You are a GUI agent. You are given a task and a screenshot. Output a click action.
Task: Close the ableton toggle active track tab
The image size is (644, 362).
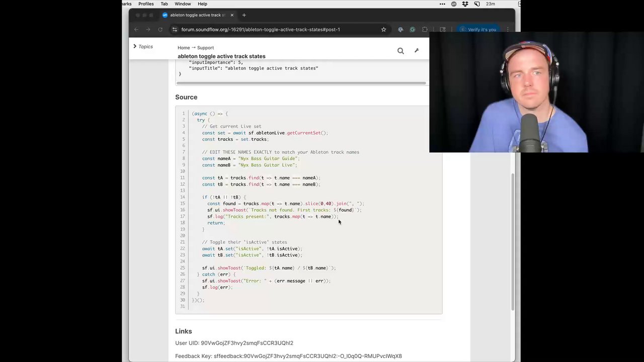[232, 15]
